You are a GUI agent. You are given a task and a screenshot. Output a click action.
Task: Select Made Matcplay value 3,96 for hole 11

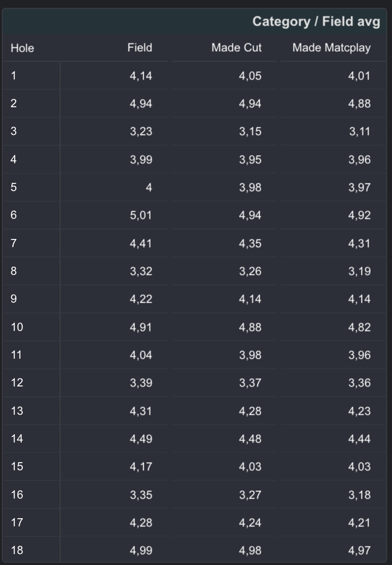click(359, 355)
